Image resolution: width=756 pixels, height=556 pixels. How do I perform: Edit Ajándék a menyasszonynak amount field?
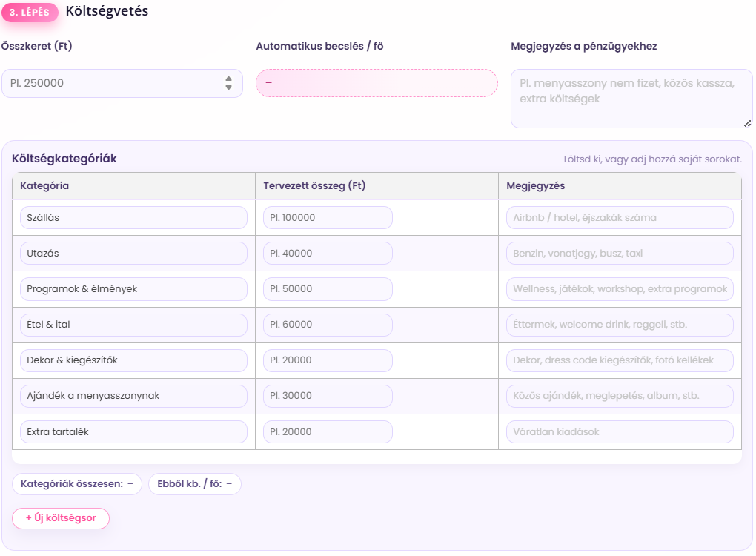(x=328, y=396)
